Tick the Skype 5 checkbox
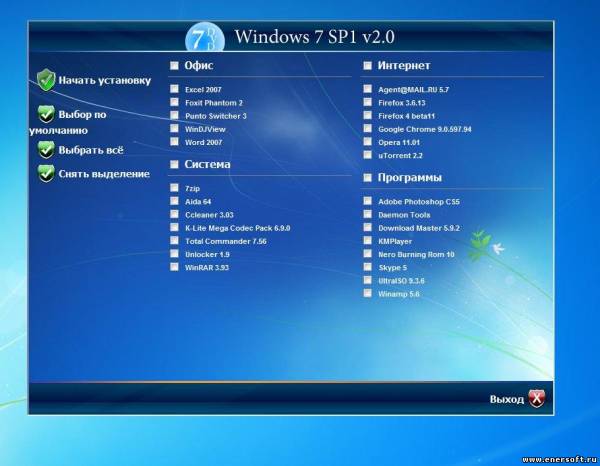Screen dimensions: 600x466 point(367,267)
